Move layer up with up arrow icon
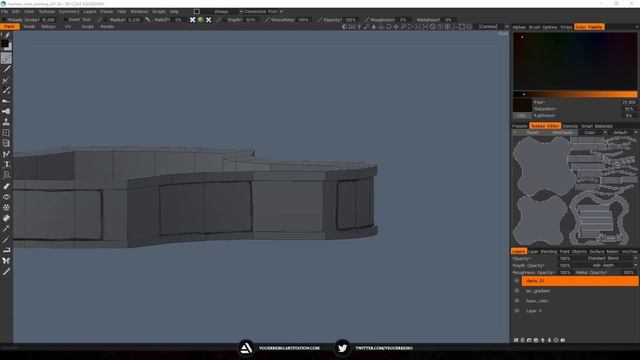 (542, 340)
